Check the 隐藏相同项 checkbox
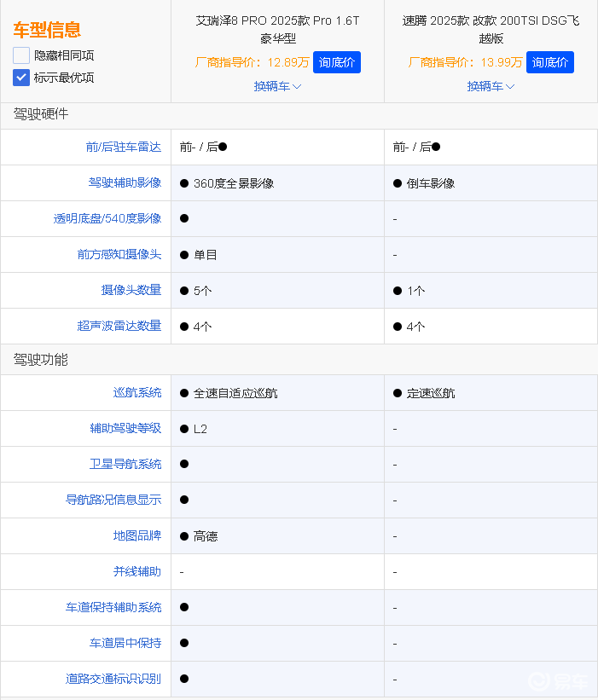598x700 pixels. point(21,55)
